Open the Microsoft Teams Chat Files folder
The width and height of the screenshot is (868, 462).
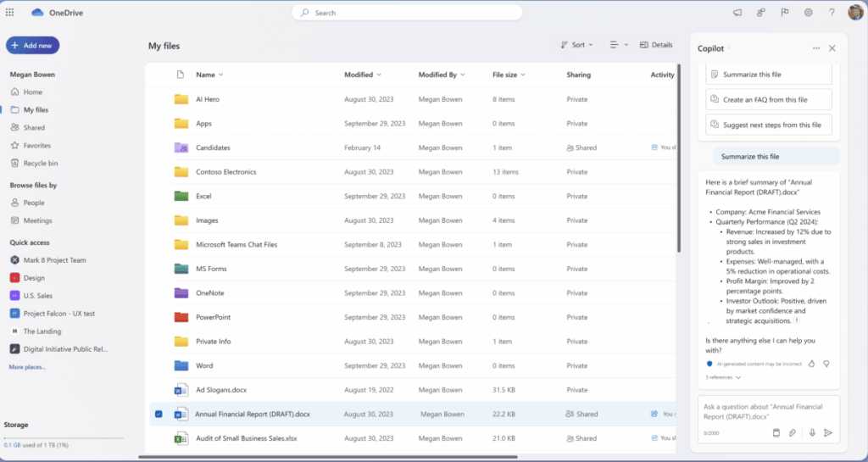(x=236, y=244)
